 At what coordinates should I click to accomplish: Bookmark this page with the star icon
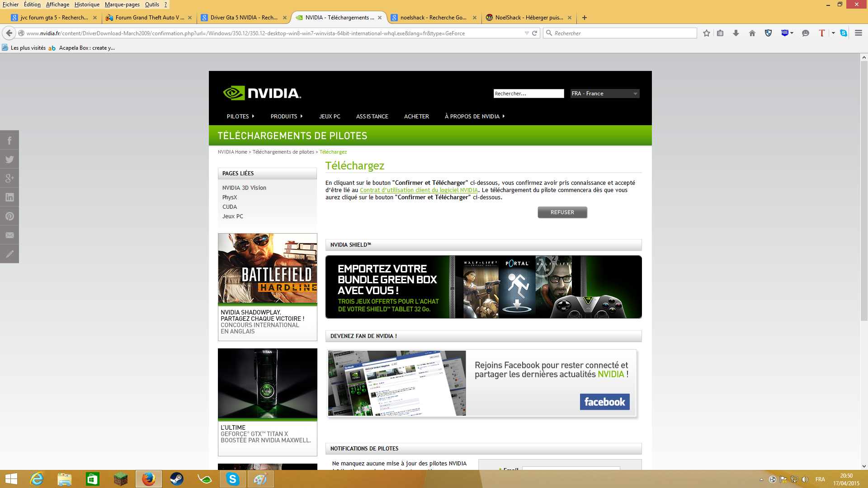pyautogui.click(x=707, y=33)
